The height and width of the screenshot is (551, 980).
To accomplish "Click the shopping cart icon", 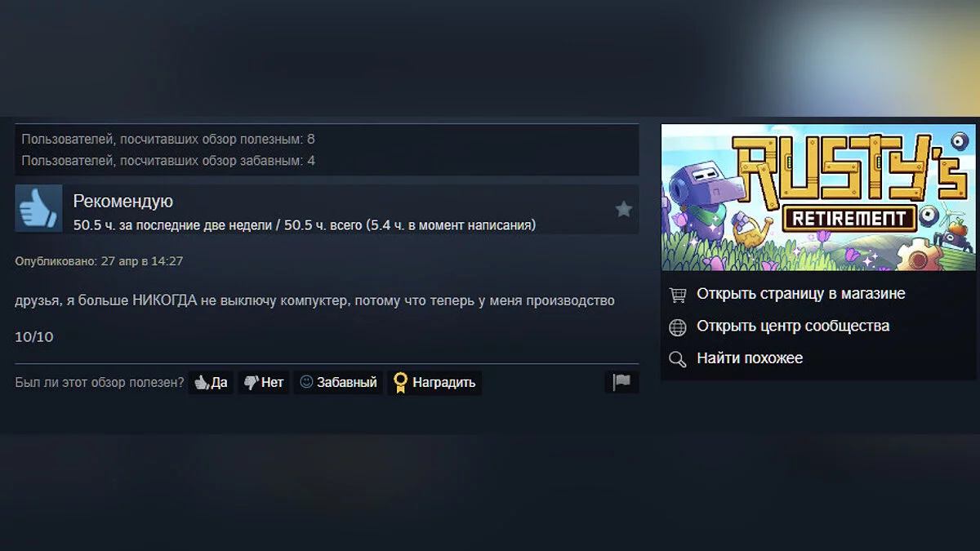I will [677, 294].
